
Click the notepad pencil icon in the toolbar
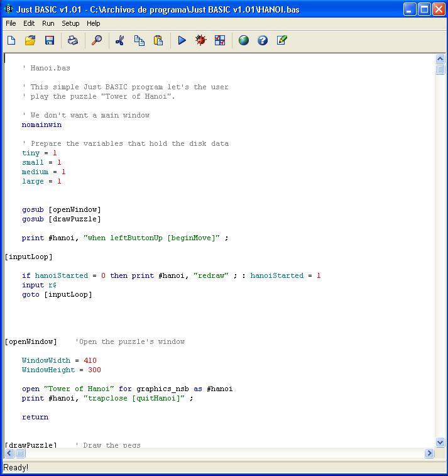point(281,40)
